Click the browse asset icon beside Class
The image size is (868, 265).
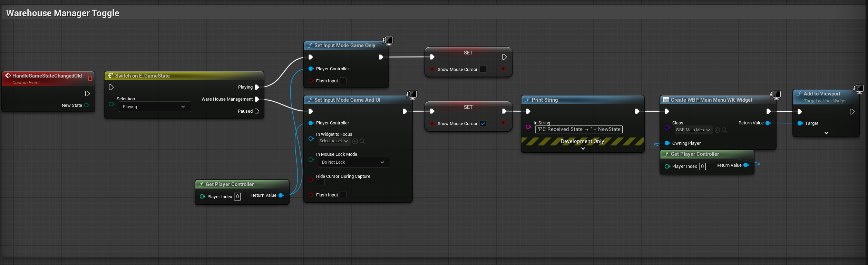(x=724, y=130)
